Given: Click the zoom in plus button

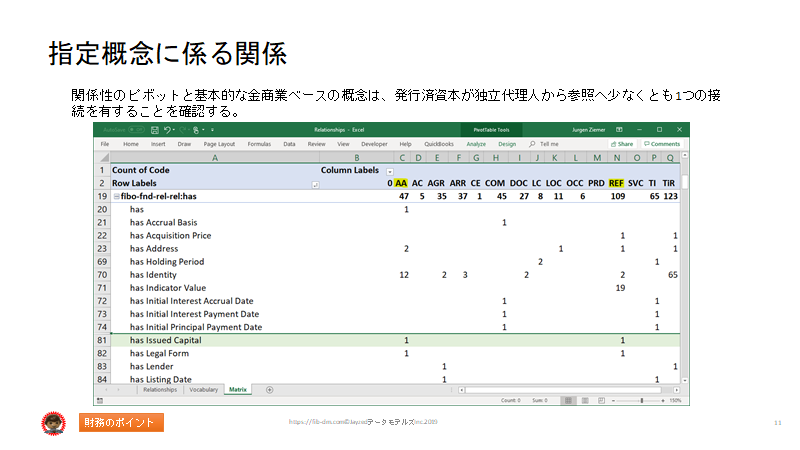Looking at the screenshot, I should tap(663, 401).
